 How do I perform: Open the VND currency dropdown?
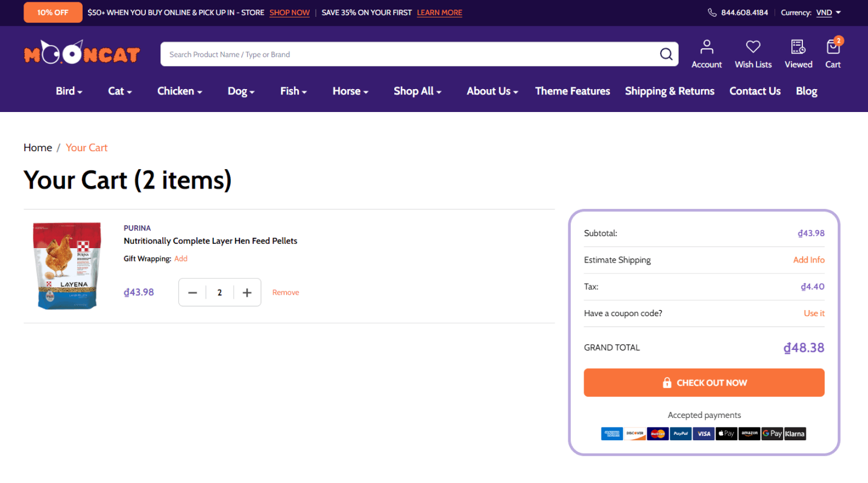click(828, 13)
